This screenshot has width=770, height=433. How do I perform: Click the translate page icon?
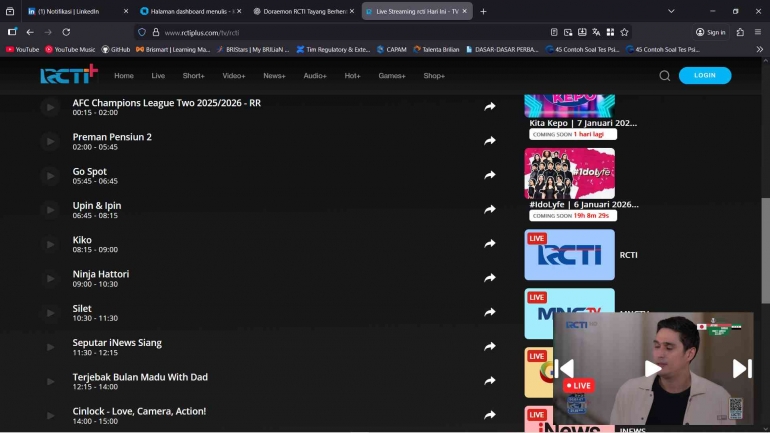[x=596, y=32]
